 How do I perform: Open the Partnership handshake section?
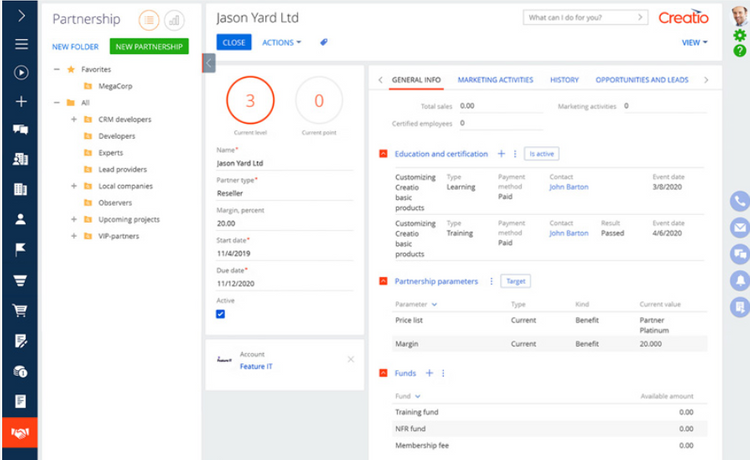[20, 433]
